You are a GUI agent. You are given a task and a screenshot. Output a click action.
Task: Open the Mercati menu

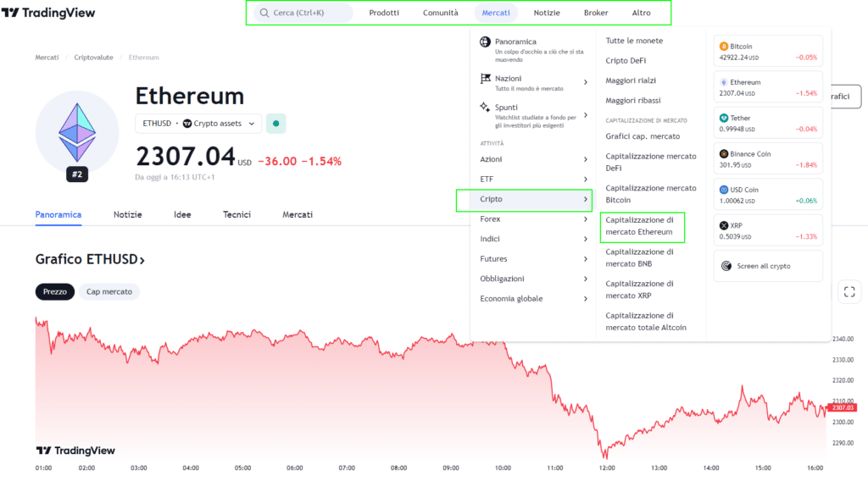(495, 13)
